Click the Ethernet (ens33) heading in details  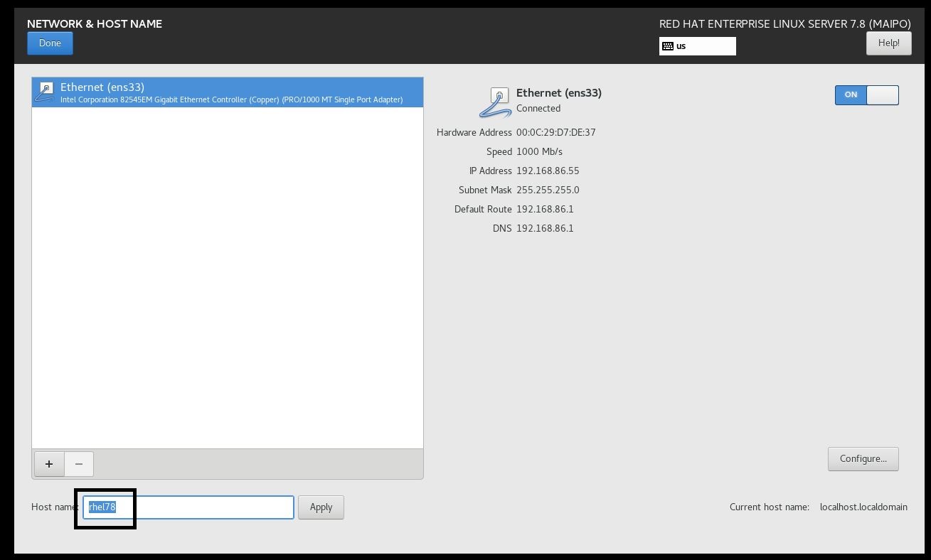[x=559, y=93]
